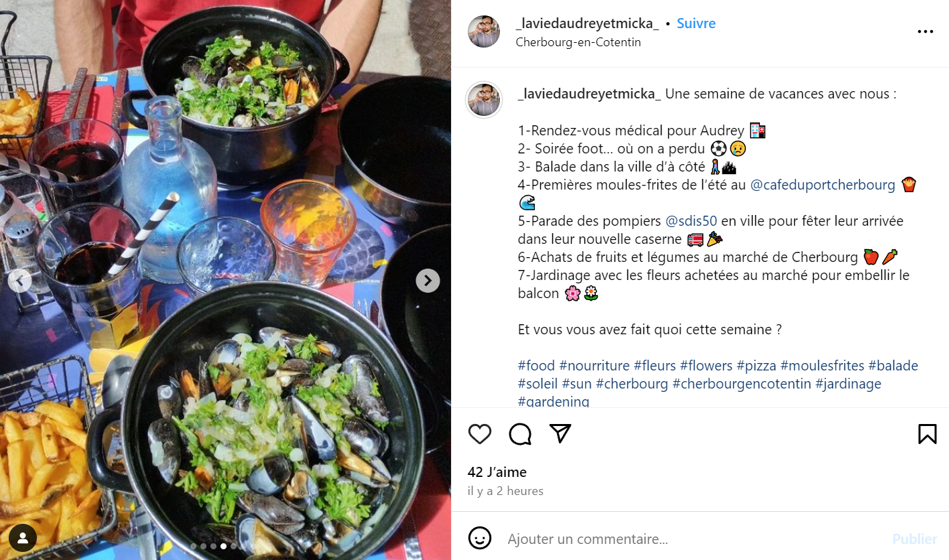Open #jardinage hashtag link
The image size is (949, 560).
pyautogui.click(x=848, y=384)
